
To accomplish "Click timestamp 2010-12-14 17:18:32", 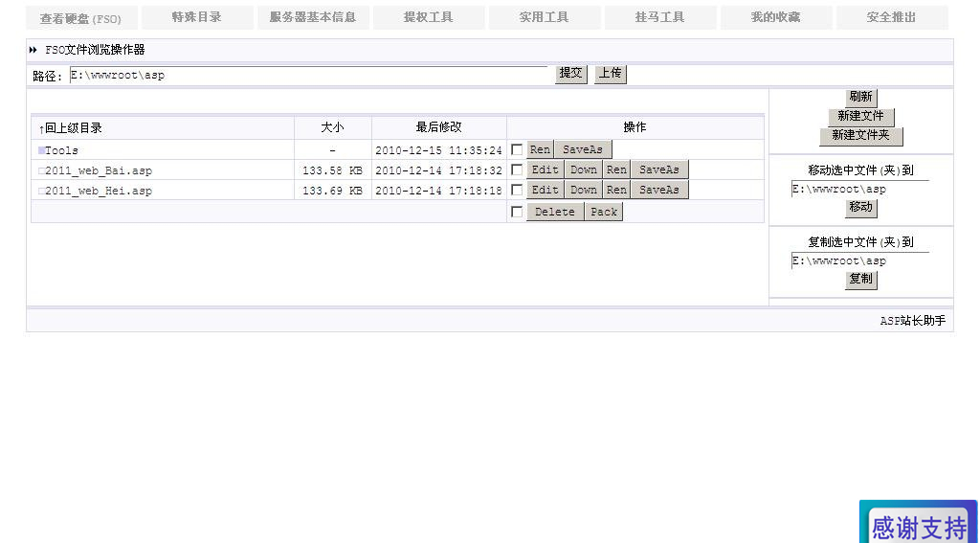I will [x=438, y=170].
